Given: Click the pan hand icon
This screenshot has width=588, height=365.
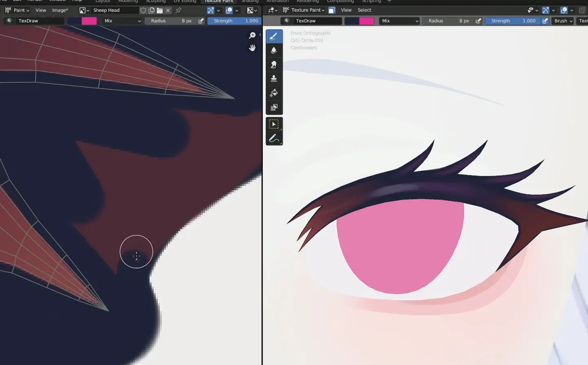Looking at the screenshot, I should pos(252,48).
